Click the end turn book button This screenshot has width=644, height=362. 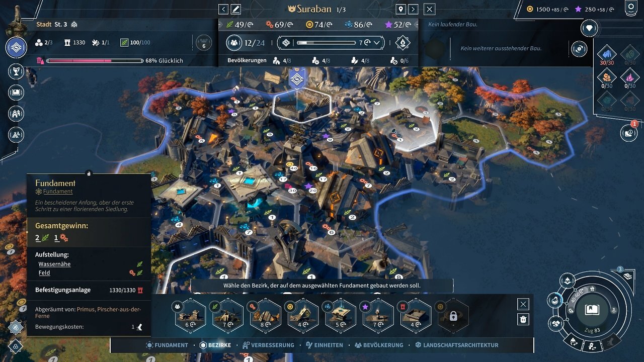coord(592,310)
